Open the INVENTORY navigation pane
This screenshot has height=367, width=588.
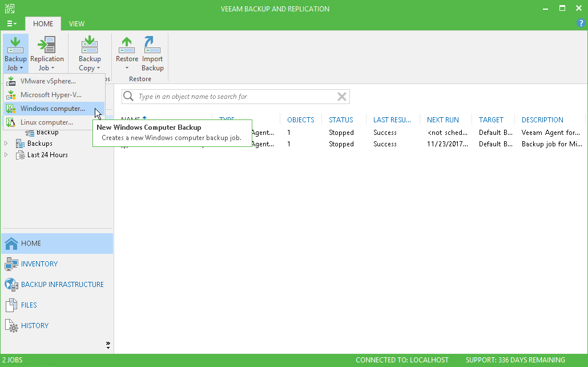coord(57,264)
